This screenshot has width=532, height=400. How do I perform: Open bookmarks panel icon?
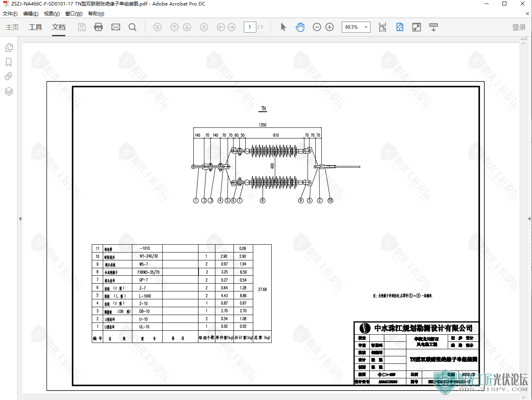(x=9, y=62)
